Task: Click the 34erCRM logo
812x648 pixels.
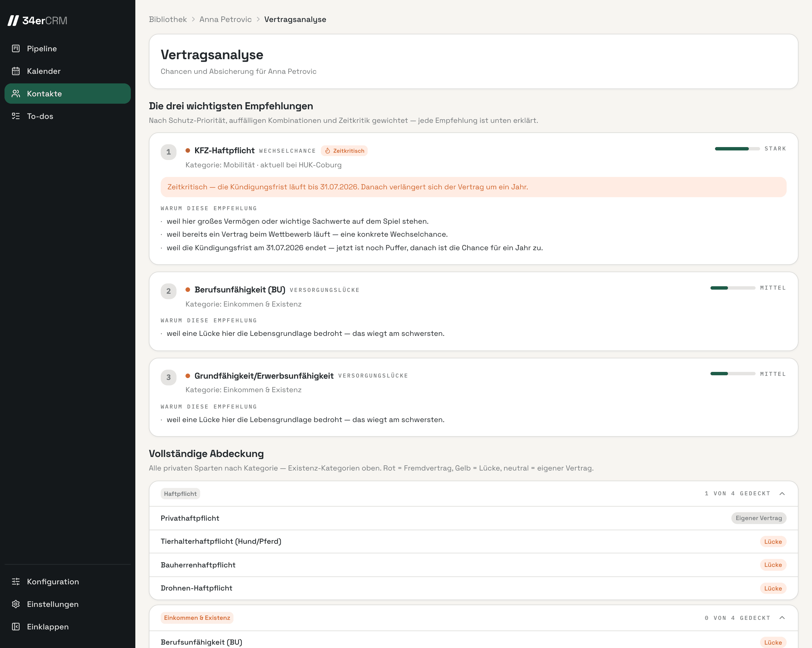Action: pyautogui.click(x=38, y=20)
